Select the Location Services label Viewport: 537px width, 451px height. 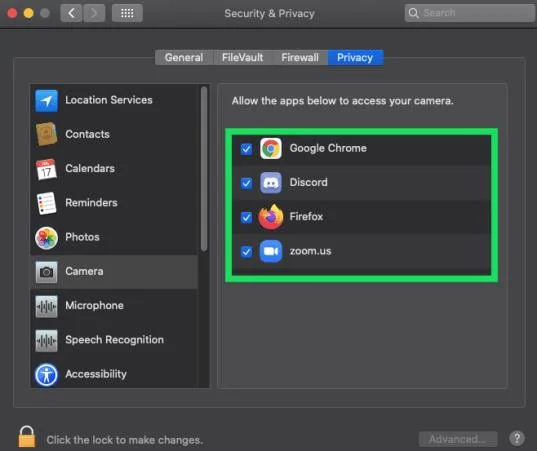109,100
